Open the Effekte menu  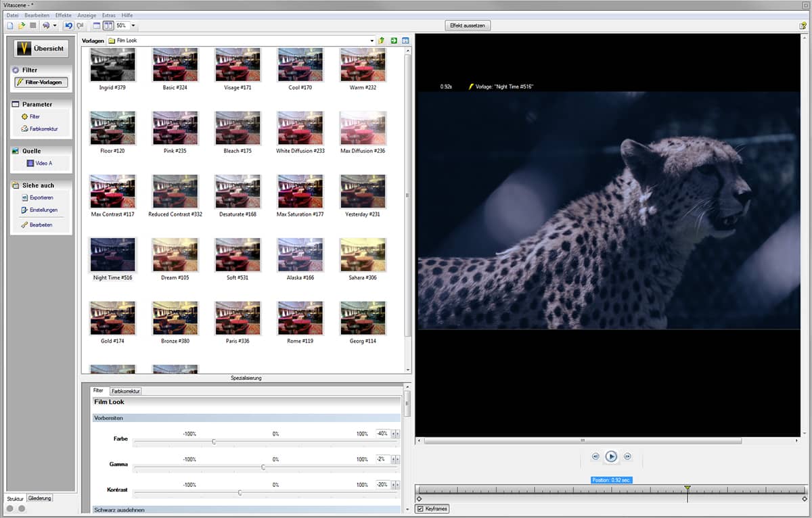tap(65, 15)
